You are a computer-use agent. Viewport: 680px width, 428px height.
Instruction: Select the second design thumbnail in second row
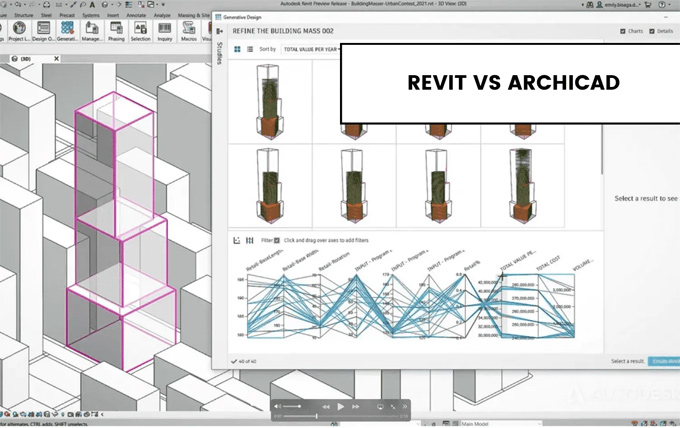354,186
